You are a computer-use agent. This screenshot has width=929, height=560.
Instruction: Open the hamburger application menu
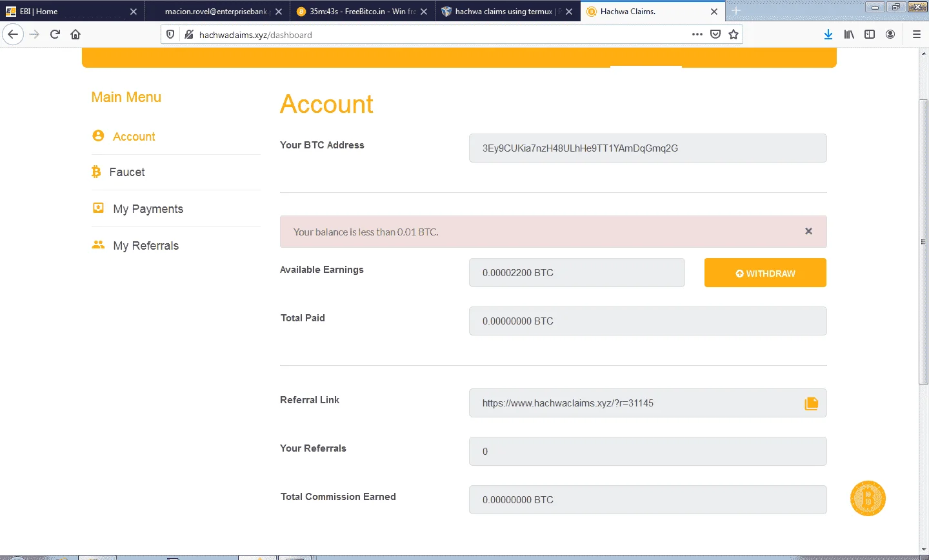point(917,34)
